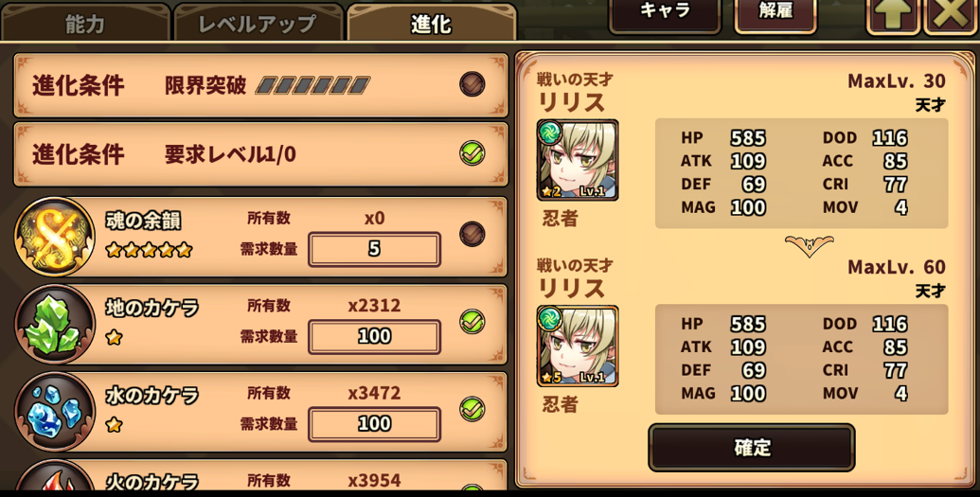Open the 進化 tab
980x497 pixels.
[431, 23]
